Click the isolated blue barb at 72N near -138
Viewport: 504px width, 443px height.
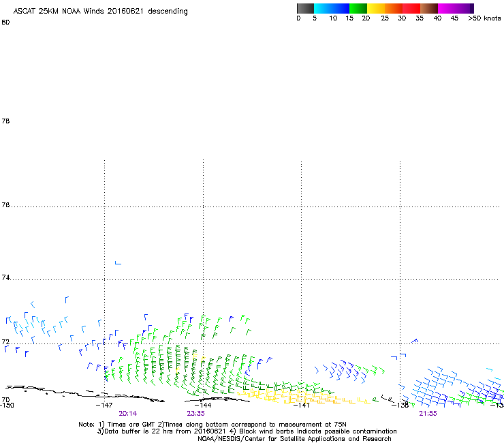[x=415, y=341]
